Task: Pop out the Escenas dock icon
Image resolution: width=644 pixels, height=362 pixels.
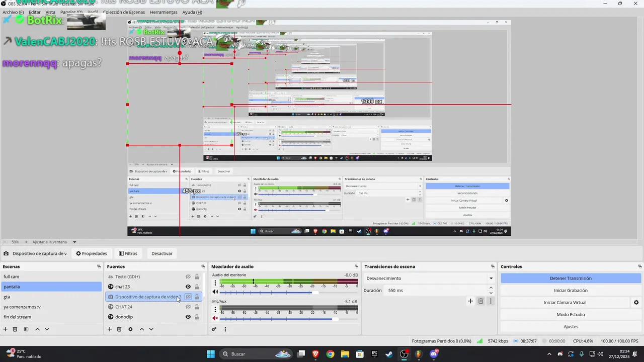Action: click(99, 266)
